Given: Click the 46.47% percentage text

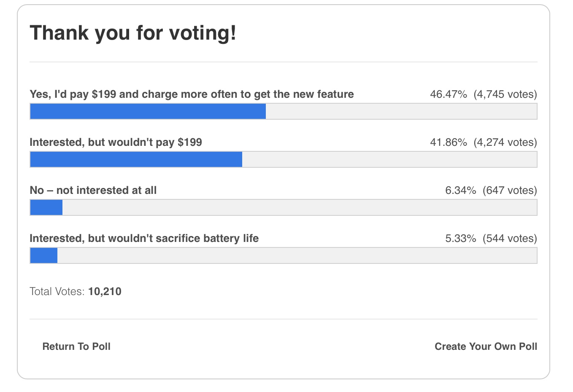Looking at the screenshot, I should click(448, 94).
